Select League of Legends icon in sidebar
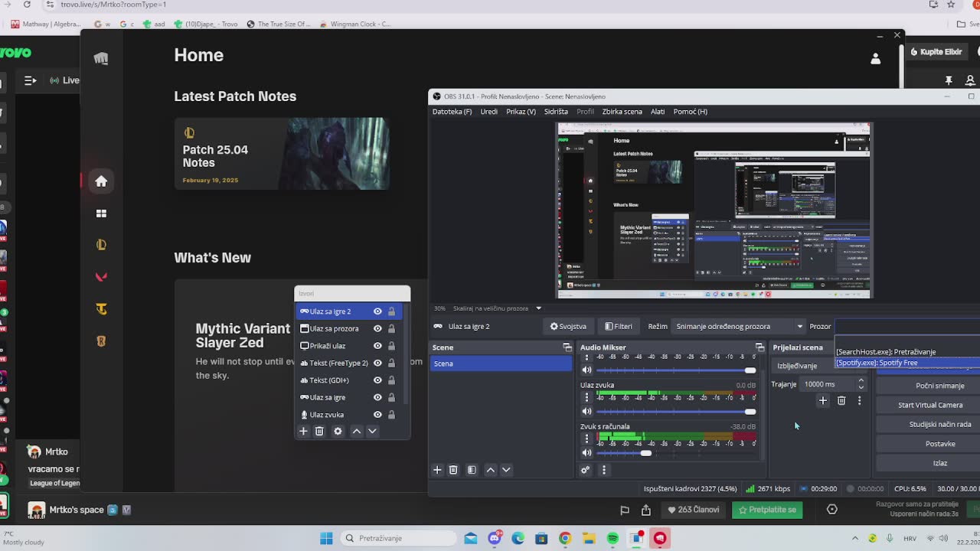Viewport: 980px width, 551px height. coord(101,245)
